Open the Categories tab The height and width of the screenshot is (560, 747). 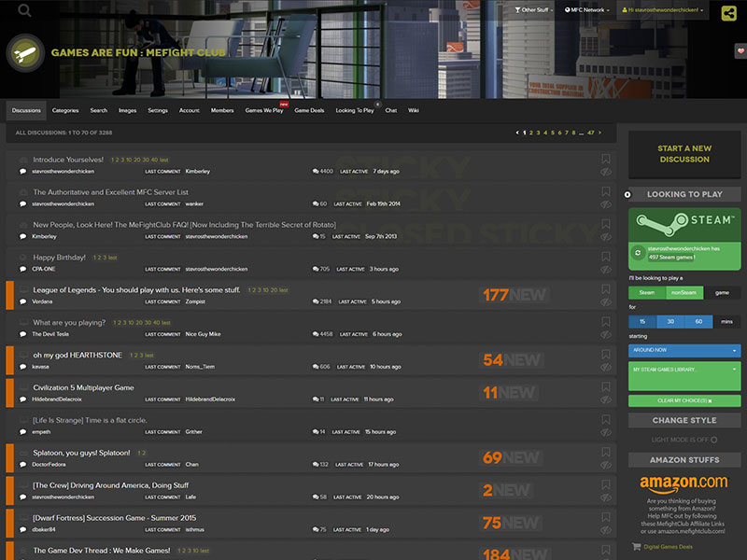(x=65, y=110)
